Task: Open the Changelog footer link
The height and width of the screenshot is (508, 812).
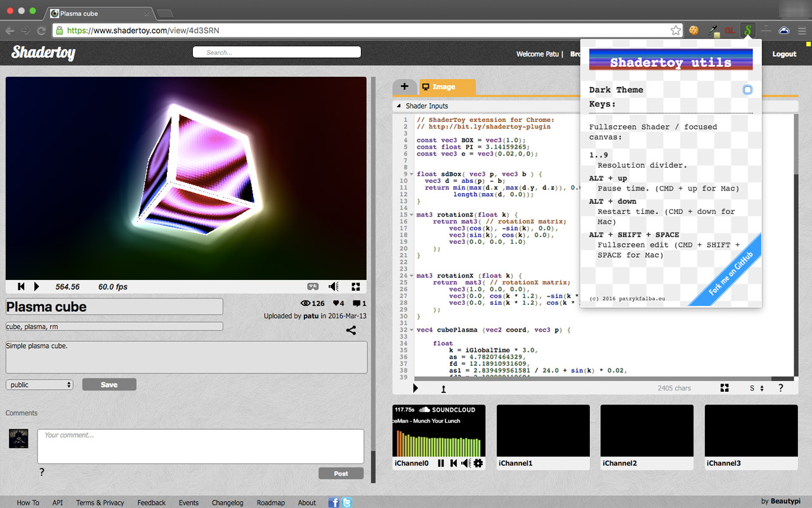Action: [x=227, y=502]
